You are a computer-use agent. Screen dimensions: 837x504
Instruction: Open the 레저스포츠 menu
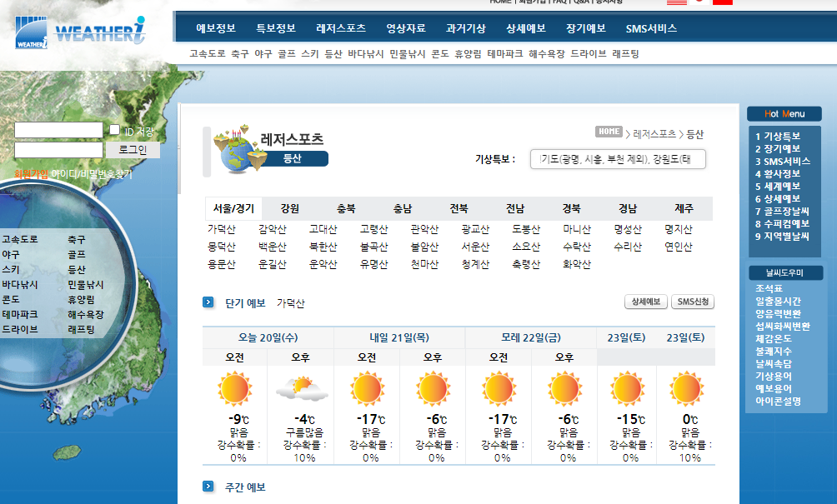(341, 28)
